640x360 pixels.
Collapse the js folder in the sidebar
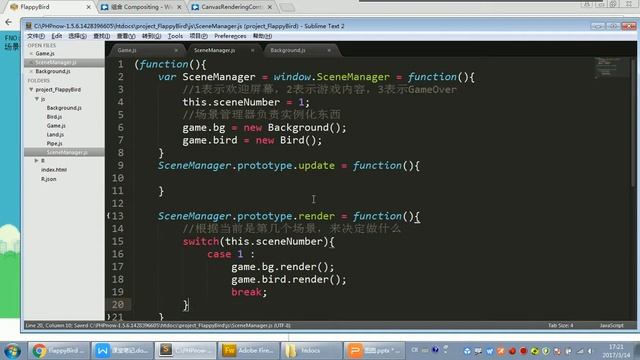37,99
